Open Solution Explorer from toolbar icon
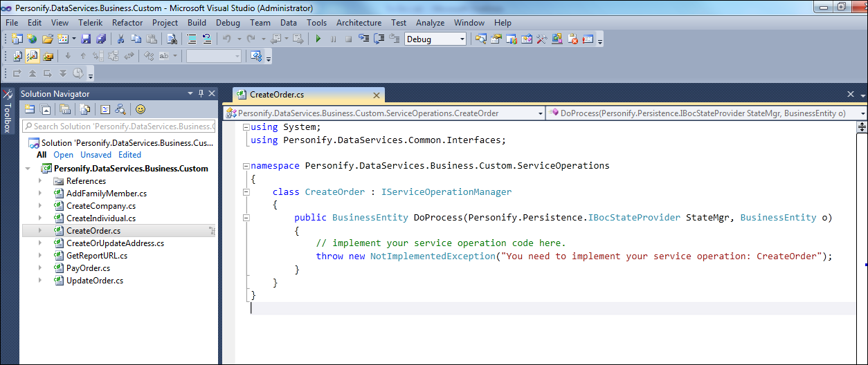Screen dimensions: 868x365 tap(480, 39)
